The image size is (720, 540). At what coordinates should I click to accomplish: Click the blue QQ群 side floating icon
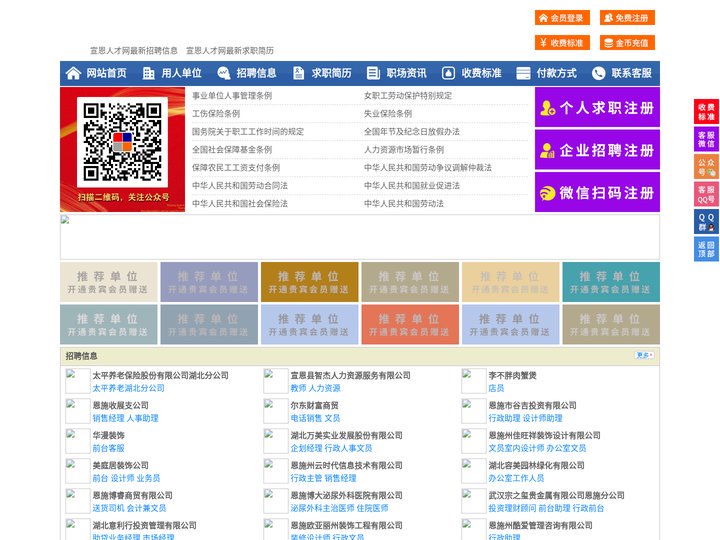pos(706,222)
